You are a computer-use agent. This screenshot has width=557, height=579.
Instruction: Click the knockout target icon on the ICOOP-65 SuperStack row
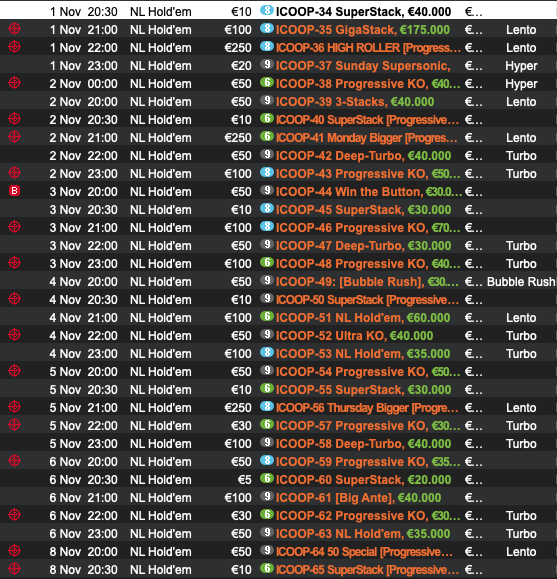coord(14,569)
